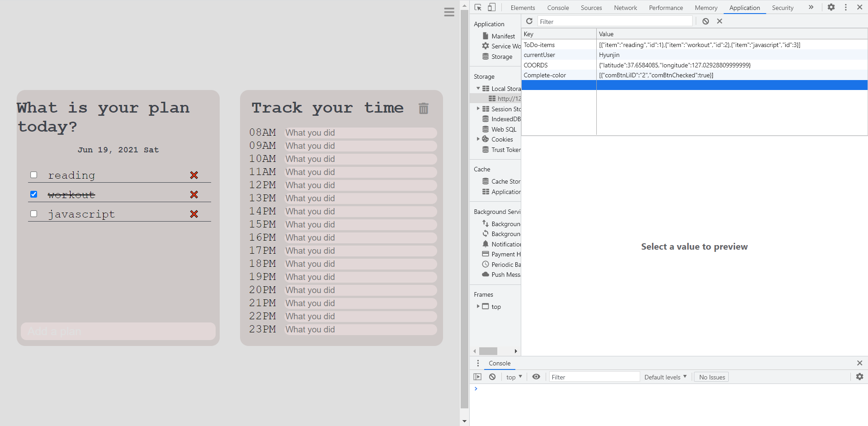Check the checkbox next to reading
This screenshot has height=426, width=868.
[33, 175]
